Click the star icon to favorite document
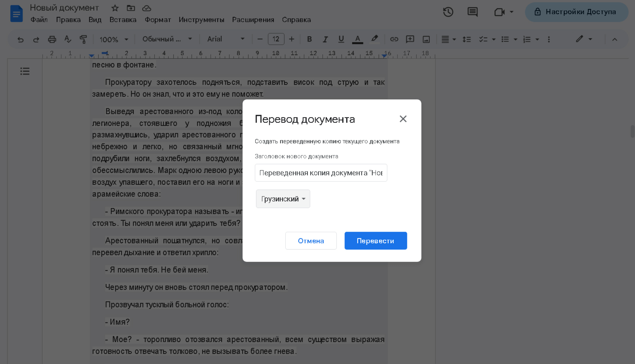 [115, 8]
